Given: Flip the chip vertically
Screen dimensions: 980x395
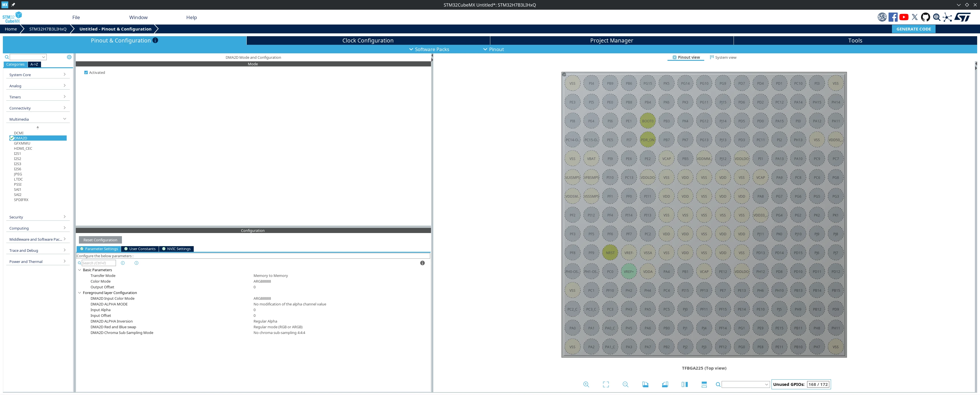Looking at the screenshot, I should [x=704, y=384].
